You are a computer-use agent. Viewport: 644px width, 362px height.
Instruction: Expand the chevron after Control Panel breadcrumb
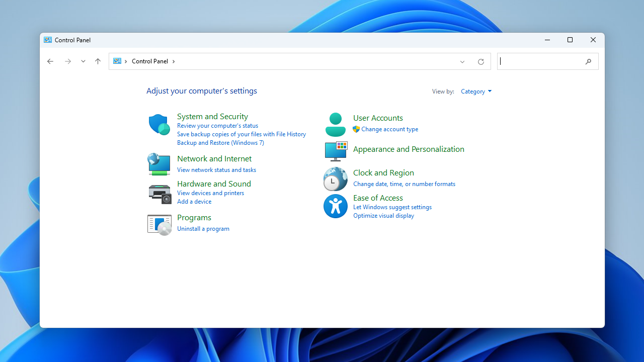click(174, 61)
